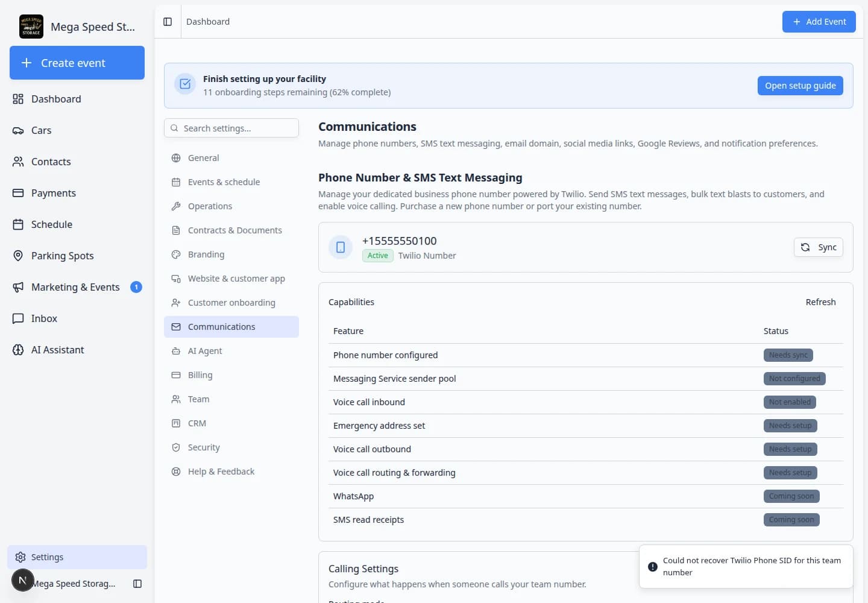The height and width of the screenshot is (603, 868).
Task: Click the onboarding checklist icon
Action: pos(185,84)
